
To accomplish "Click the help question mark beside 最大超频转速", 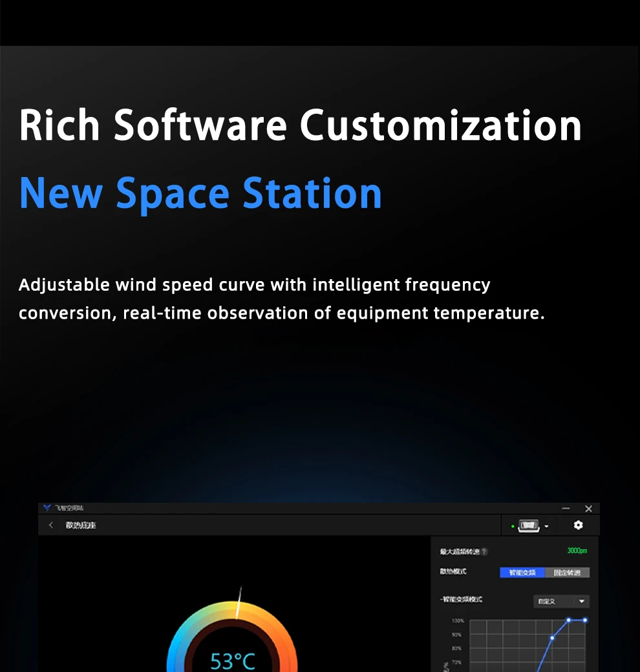I will click(x=484, y=552).
